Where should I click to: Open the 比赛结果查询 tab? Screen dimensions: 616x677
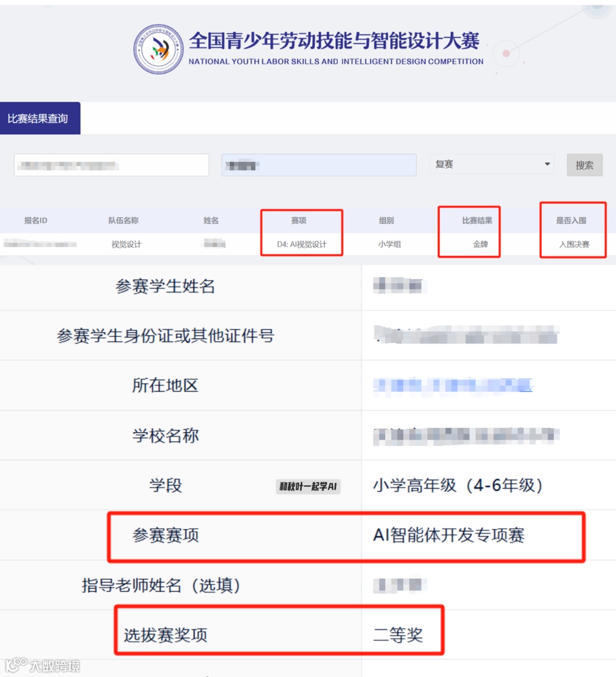tap(40, 118)
